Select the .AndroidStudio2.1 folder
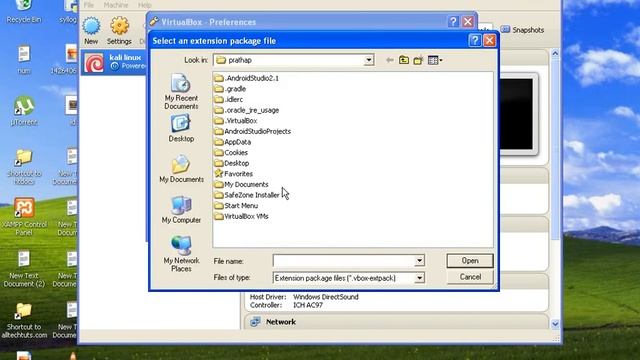Image resolution: width=640 pixels, height=360 pixels. click(x=247, y=78)
